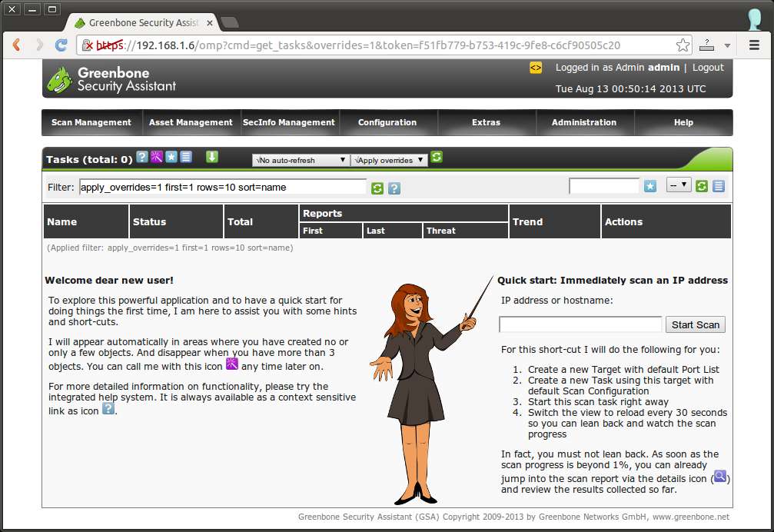Click the Start Scan button
The height and width of the screenshot is (532, 774).
pyautogui.click(x=696, y=324)
